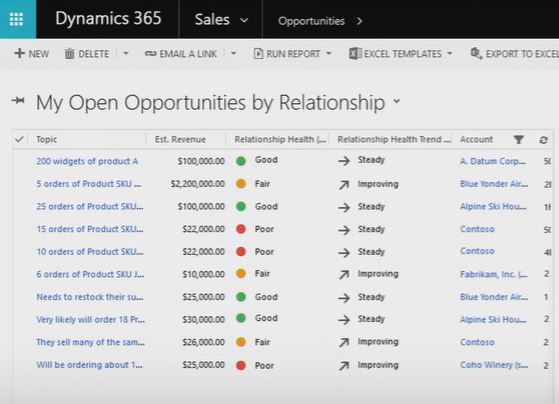
Task: Open opportunity '5 orders of Product SKU'
Action: (x=88, y=184)
